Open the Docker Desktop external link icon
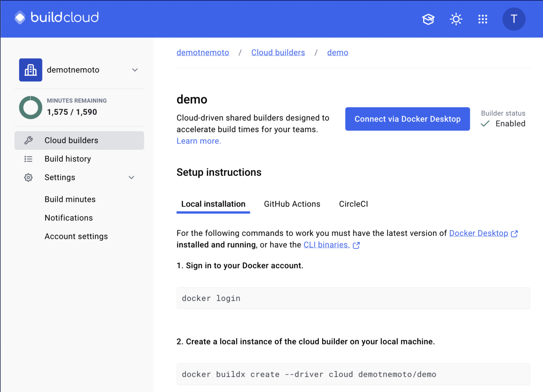Screen dimensions: 543x392 pyautogui.click(x=515, y=233)
